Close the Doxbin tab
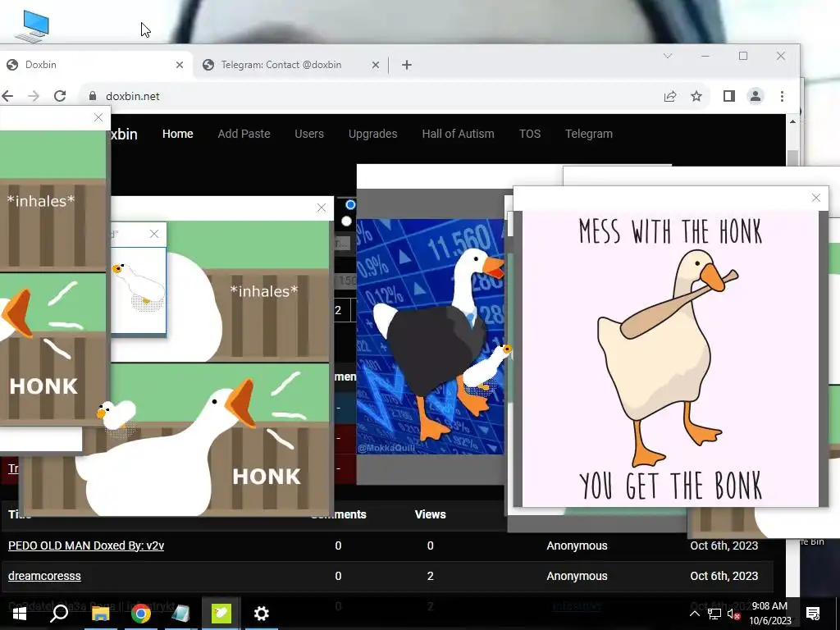This screenshot has height=630, width=840. pos(180,65)
